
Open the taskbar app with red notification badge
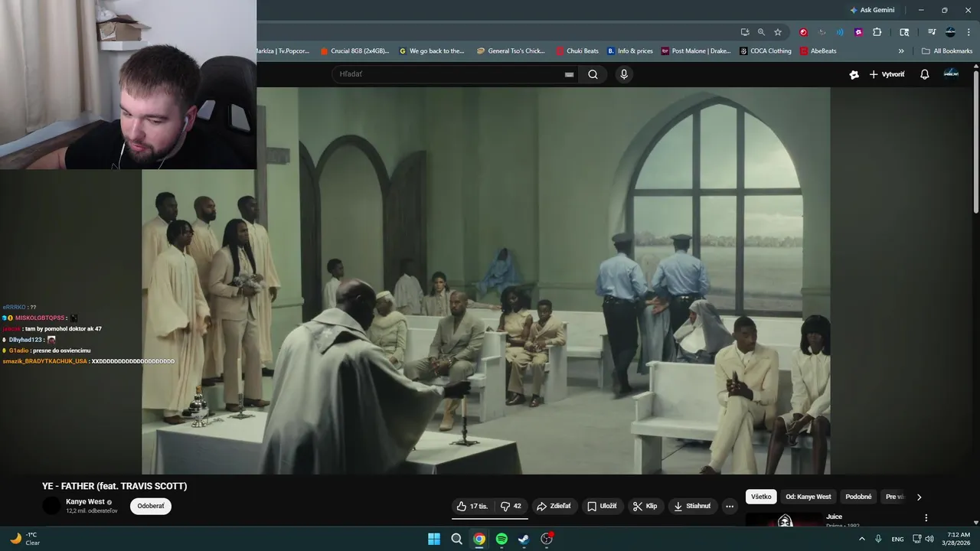click(x=547, y=539)
